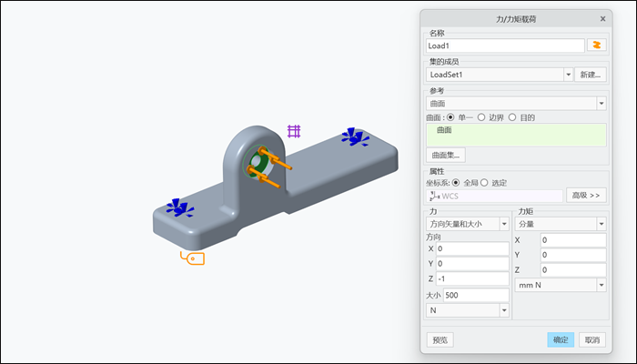The width and height of the screenshot is (637, 364).
Task: Click the force direction X field
Action: (472, 248)
